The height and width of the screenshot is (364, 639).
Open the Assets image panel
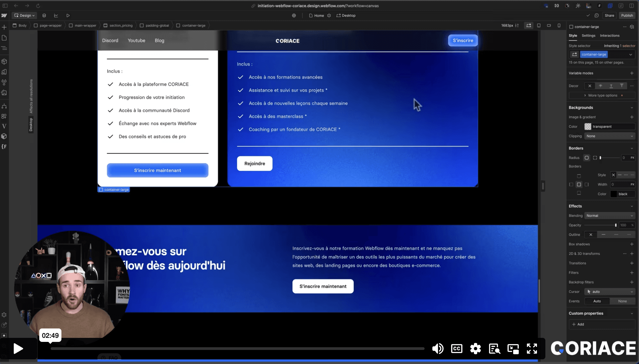(x=4, y=93)
